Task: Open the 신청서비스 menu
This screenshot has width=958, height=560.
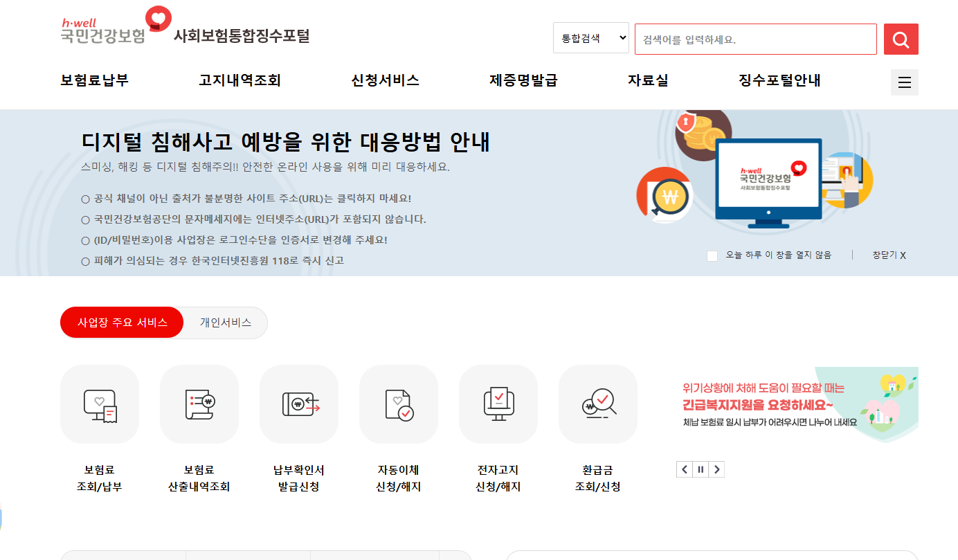Action: coord(385,80)
